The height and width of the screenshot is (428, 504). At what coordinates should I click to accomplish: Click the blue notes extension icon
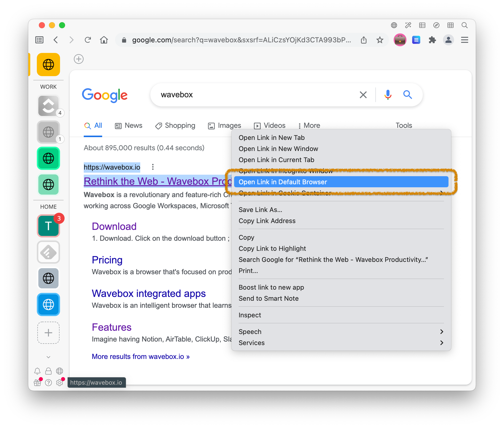[416, 40]
